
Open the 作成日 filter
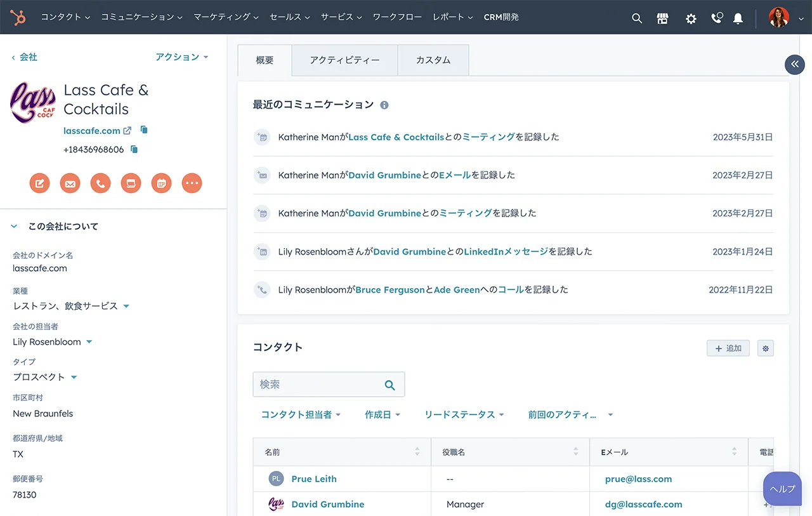click(383, 414)
